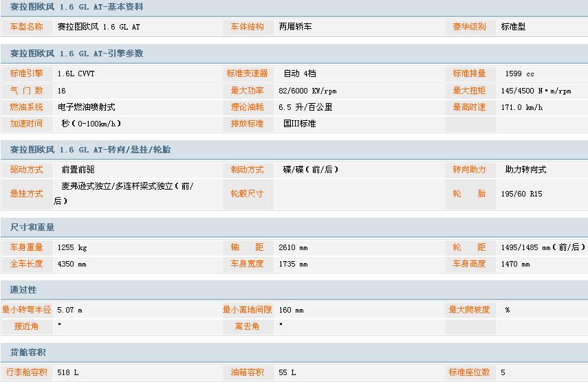Click the 5.07 m turning radius value
The width and height of the screenshot is (588, 382).
[x=69, y=310]
